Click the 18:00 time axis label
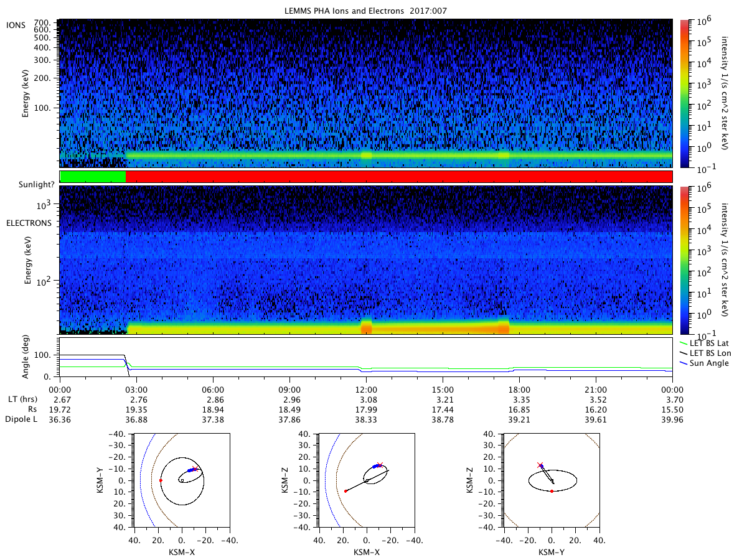This screenshot has width=747, height=560. [x=519, y=390]
